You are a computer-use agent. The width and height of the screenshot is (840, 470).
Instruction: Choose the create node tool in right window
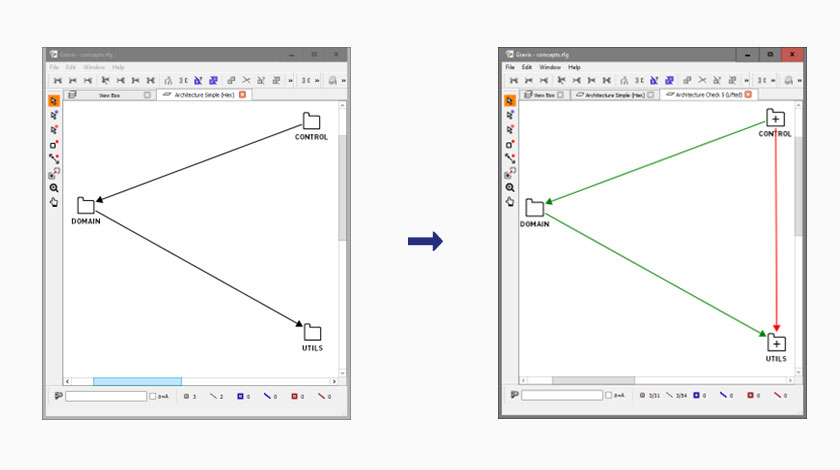point(509,144)
